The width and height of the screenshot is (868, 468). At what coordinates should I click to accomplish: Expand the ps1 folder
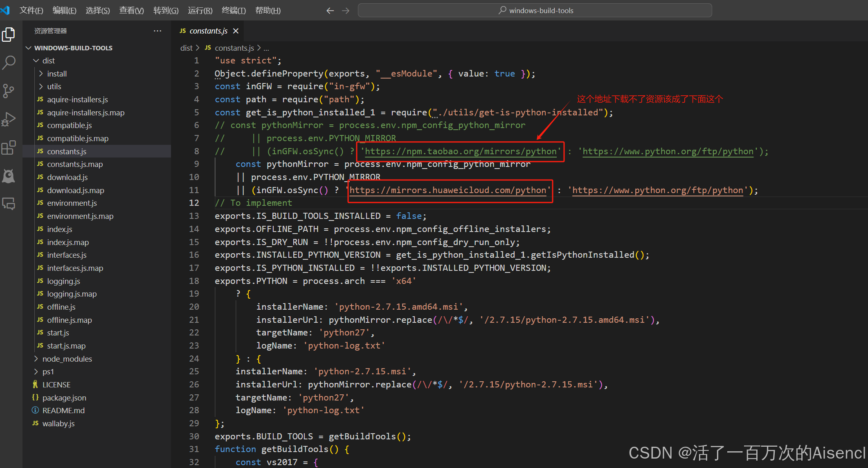click(x=48, y=371)
